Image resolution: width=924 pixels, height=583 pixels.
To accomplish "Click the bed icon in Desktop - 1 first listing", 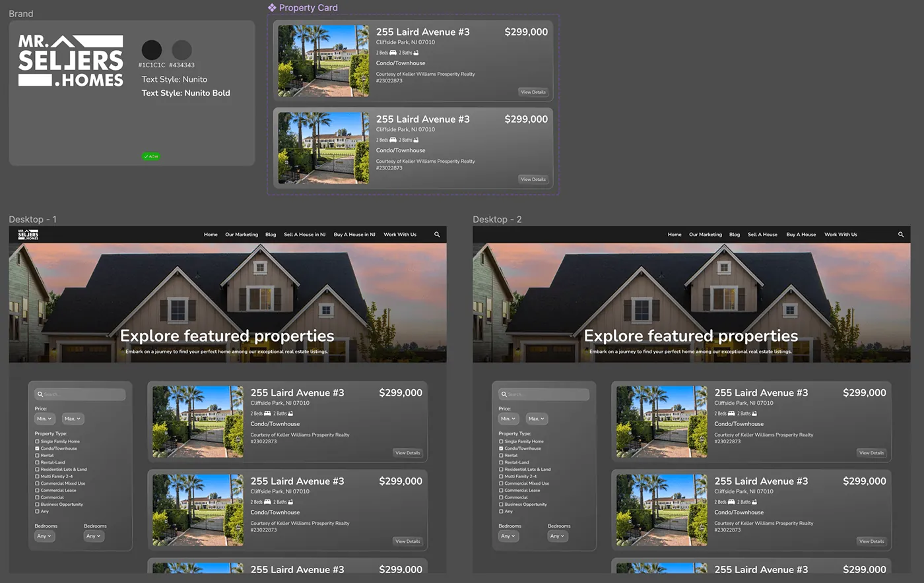I will point(267,414).
